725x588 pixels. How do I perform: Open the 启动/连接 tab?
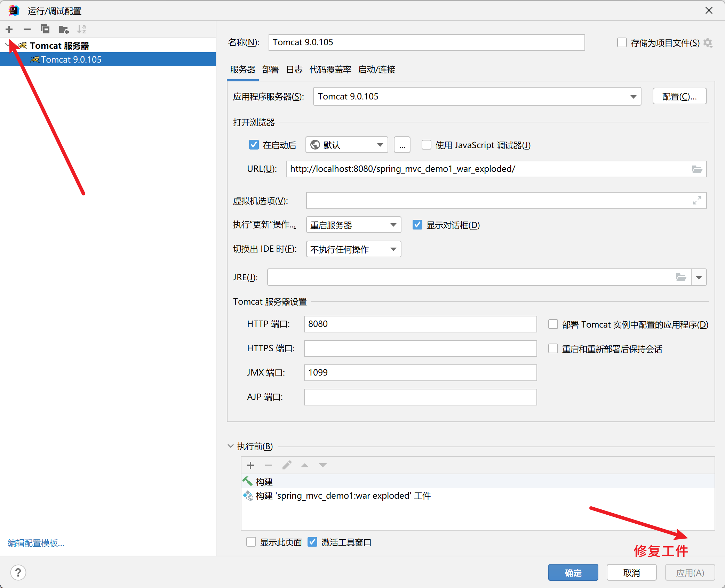click(x=376, y=70)
